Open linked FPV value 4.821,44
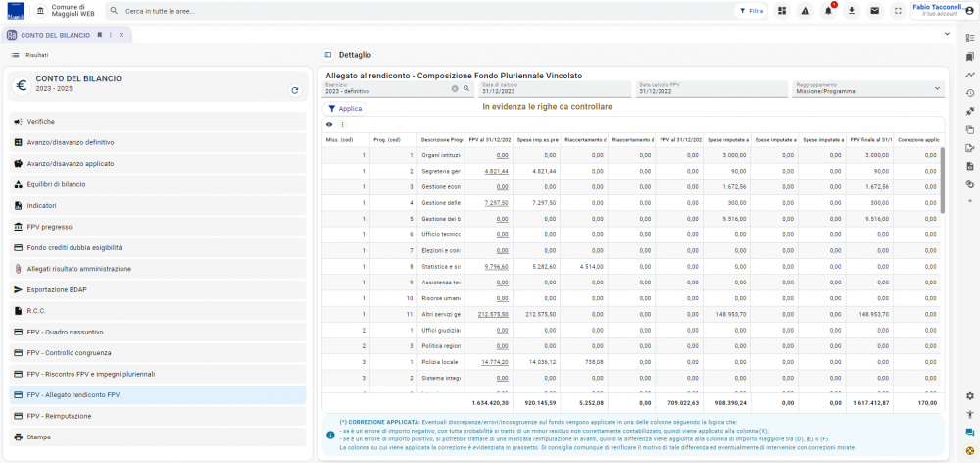980x463 pixels. [x=496, y=171]
